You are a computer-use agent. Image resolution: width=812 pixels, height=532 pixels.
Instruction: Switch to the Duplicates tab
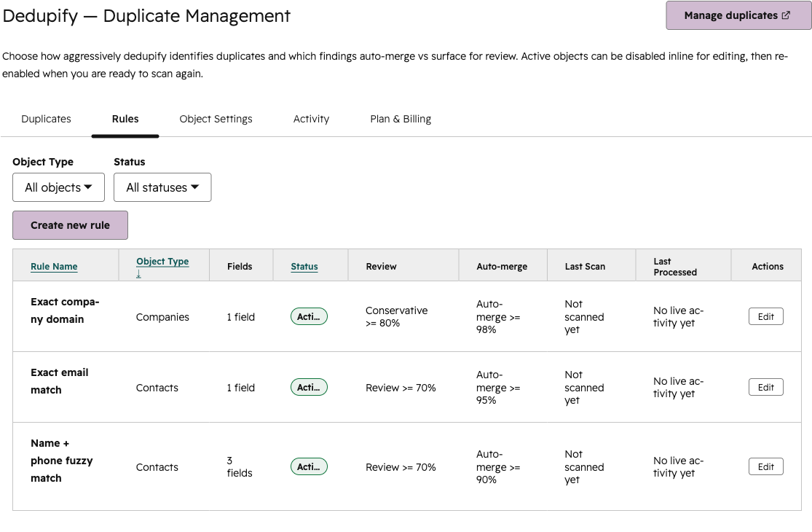46,119
